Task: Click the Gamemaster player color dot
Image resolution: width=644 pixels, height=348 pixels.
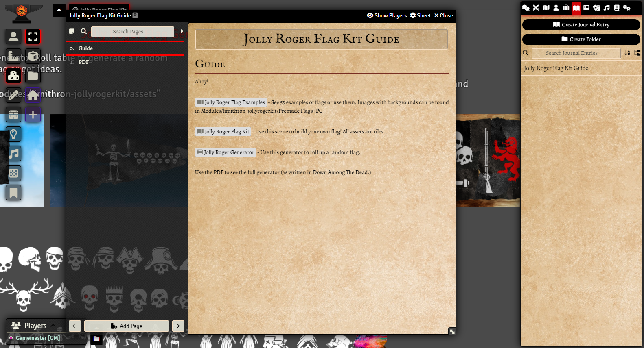Action: tap(11, 338)
